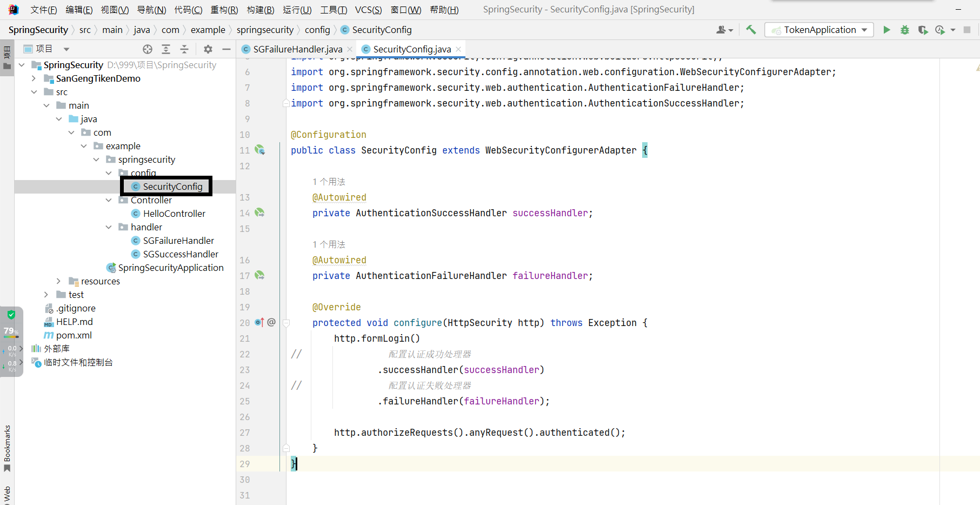Screen dimensions: 980x505
Task: Click the locate opened file target icon
Action: (x=148, y=49)
